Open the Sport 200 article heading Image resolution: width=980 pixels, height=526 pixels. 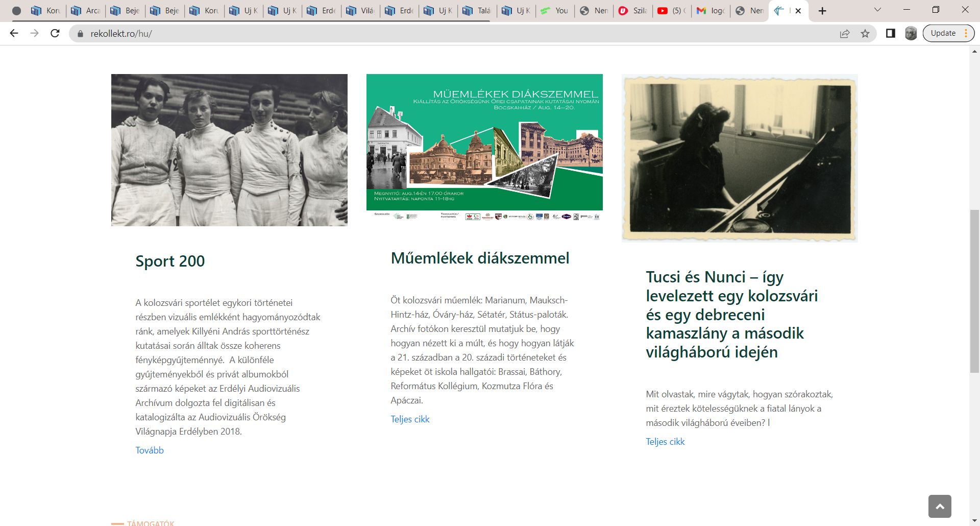click(170, 261)
